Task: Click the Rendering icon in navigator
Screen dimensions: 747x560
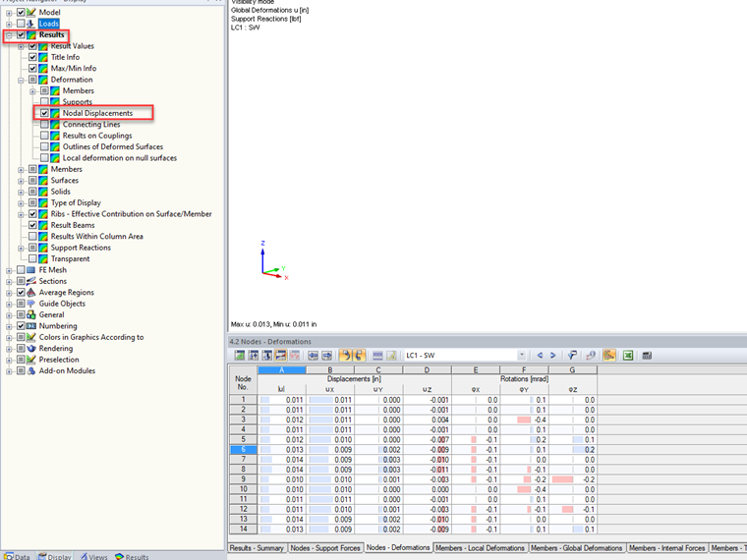Action: pyautogui.click(x=31, y=348)
